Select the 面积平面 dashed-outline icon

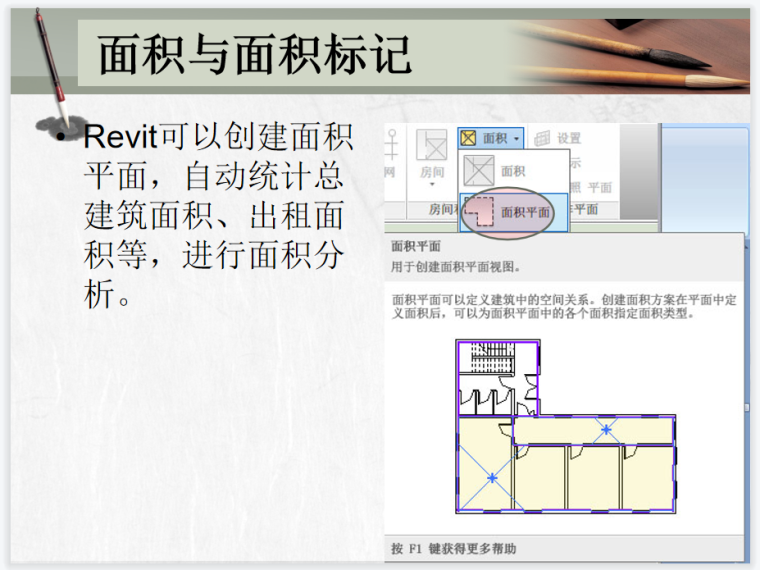[x=480, y=212]
